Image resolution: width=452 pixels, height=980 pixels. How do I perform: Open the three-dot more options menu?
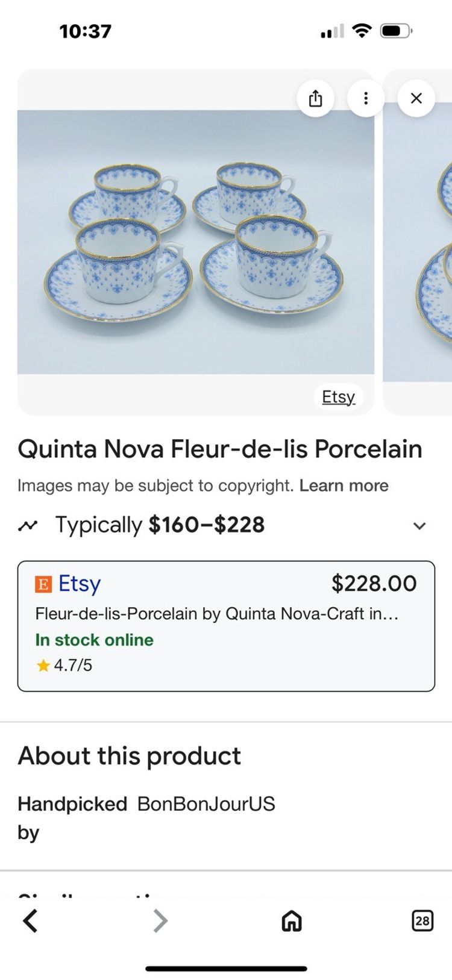coord(366,98)
